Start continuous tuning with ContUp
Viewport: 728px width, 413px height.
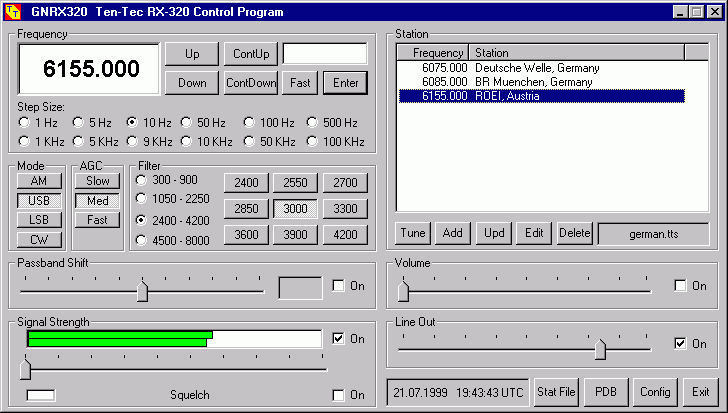coord(251,54)
